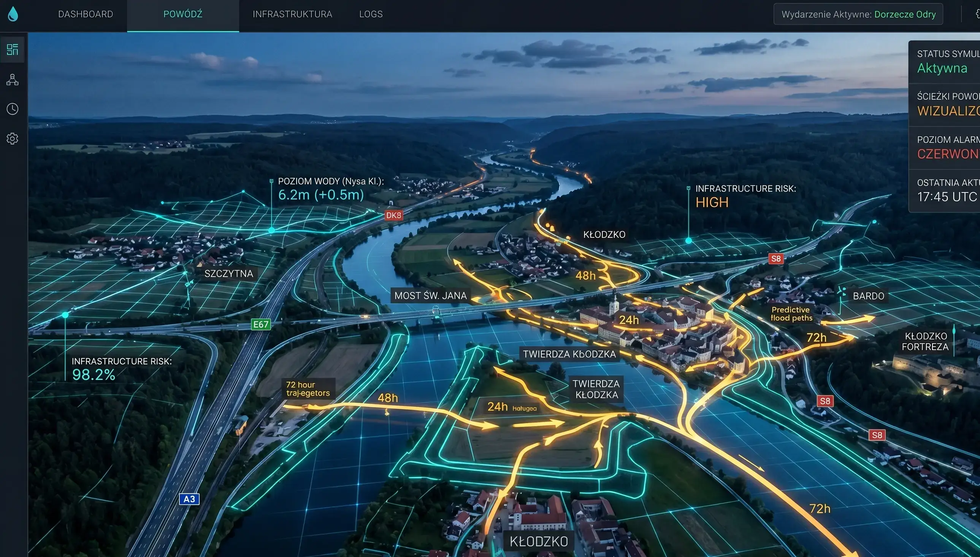980x557 pixels.
Task: Click the WIZUALIZ flood paths value
Action: point(948,111)
